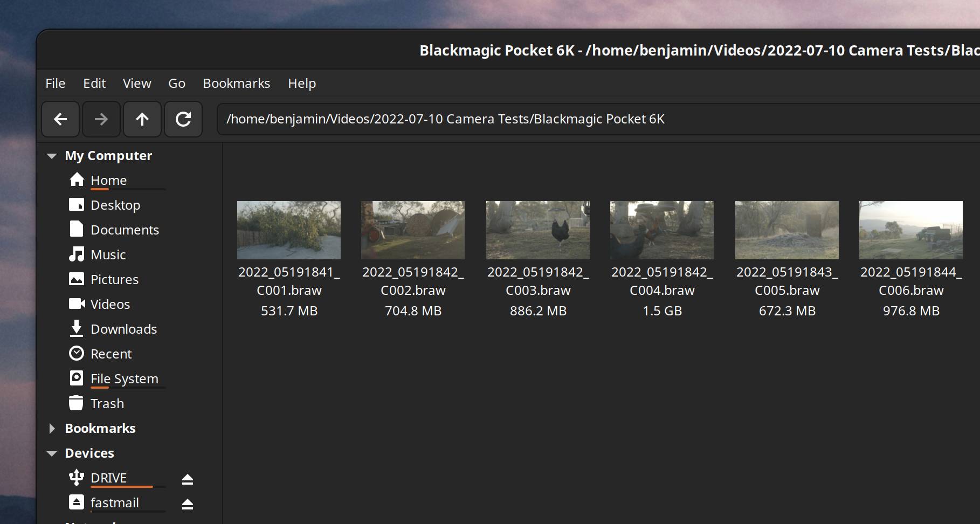Image resolution: width=980 pixels, height=524 pixels.
Task: Select Documents label in sidebar
Action: pyautogui.click(x=125, y=230)
